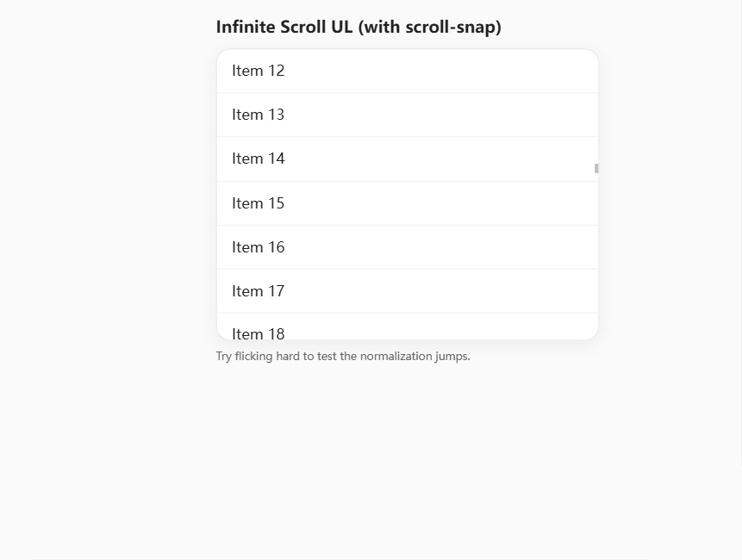The width and height of the screenshot is (742, 560).
Task: Click the Item 13 row
Action: coord(258,115)
